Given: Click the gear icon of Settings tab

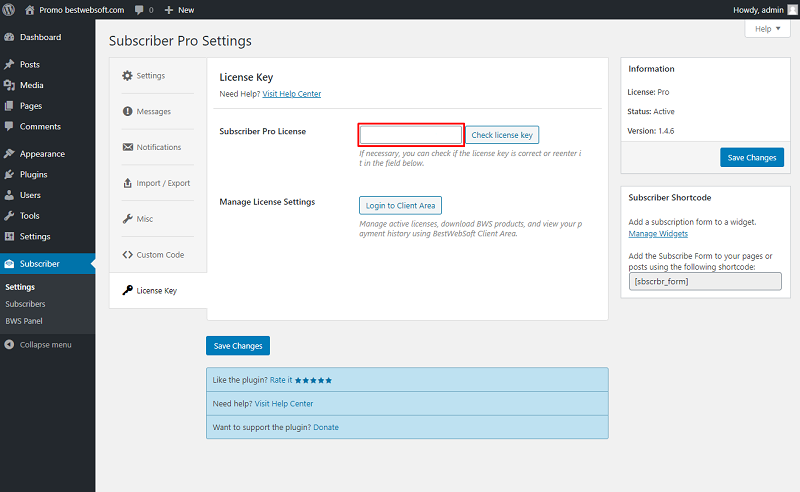Looking at the screenshot, I should tap(127, 76).
